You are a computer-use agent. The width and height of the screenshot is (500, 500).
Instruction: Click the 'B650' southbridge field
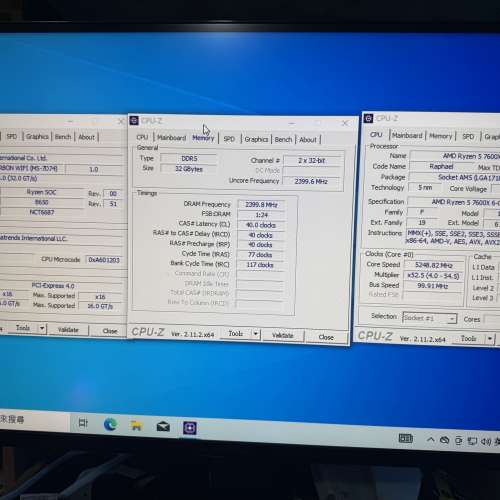(x=42, y=202)
